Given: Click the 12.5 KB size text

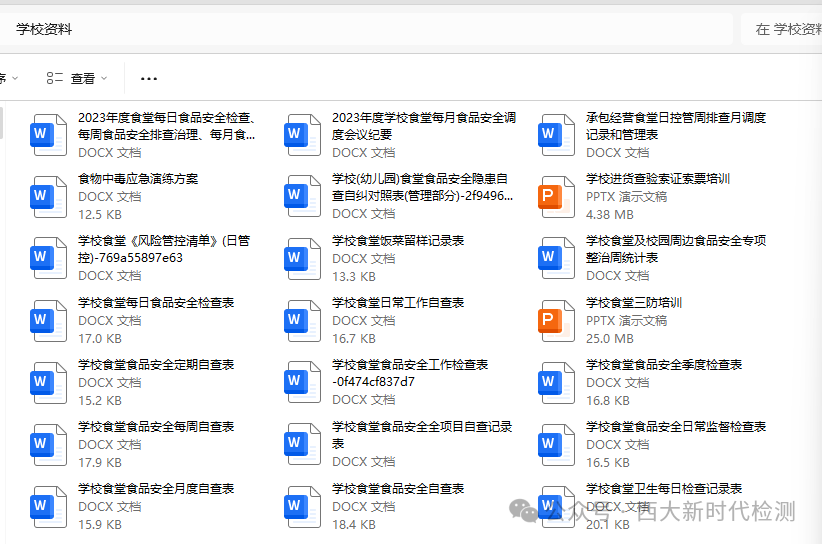Looking at the screenshot, I should (100, 215).
